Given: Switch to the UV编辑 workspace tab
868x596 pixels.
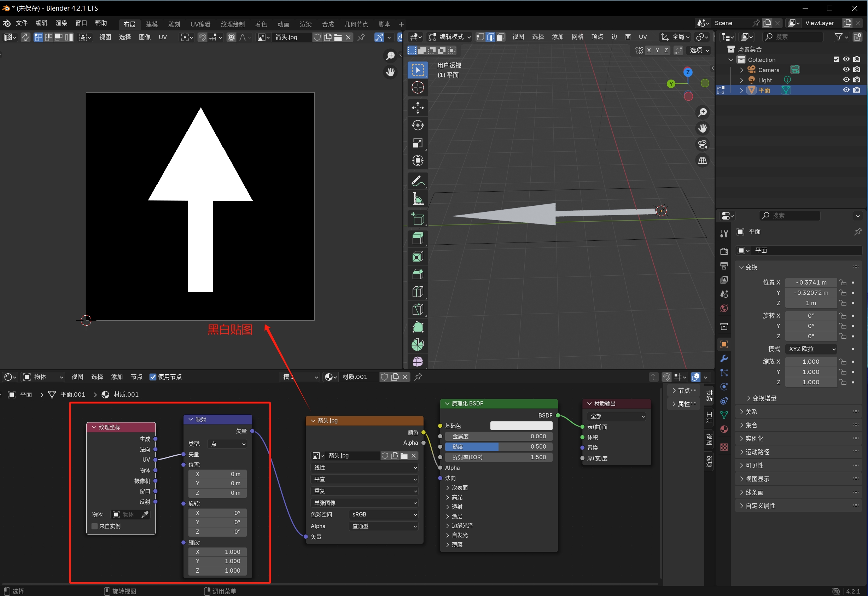Looking at the screenshot, I should [x=200, y=24].
